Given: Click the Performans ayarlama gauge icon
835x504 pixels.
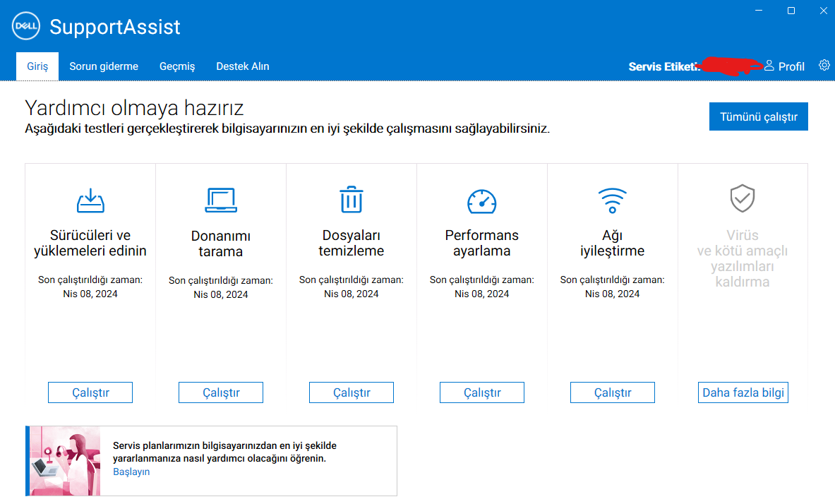Looking at the screenshot, I should click(481, 200).
